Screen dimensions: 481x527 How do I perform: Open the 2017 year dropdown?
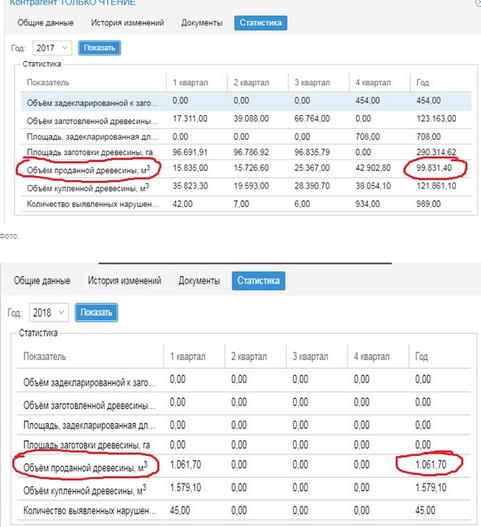[x=52, y=48]
